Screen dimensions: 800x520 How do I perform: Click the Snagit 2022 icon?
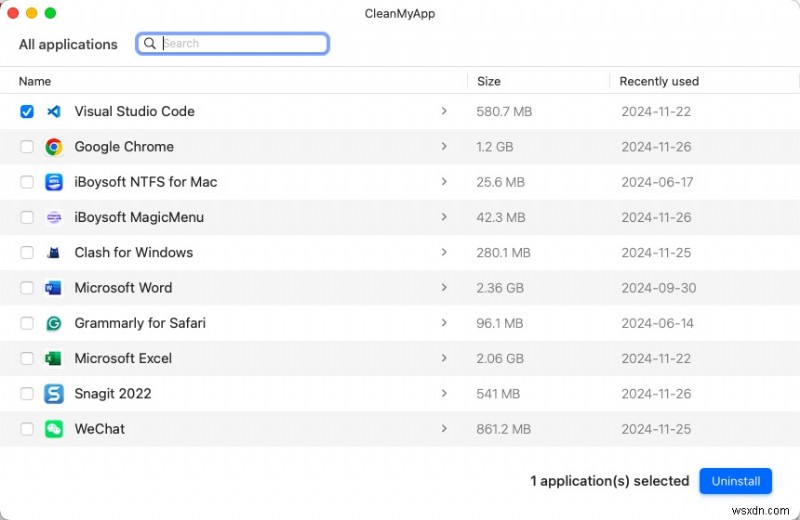coord(54,394)
